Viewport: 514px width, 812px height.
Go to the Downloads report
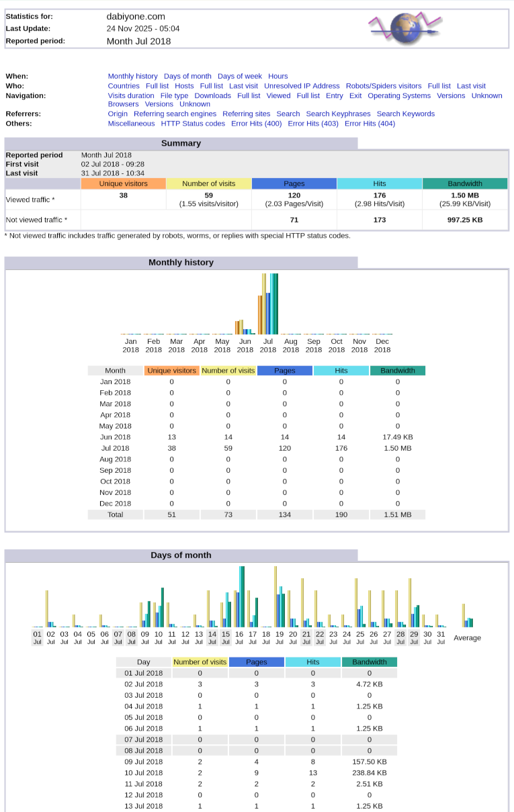212,95
